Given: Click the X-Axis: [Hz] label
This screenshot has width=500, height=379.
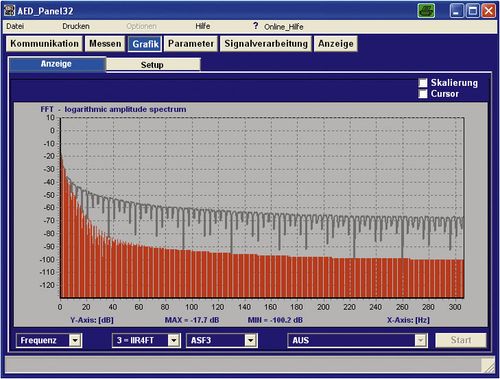Looking at the screenshot, I should click(x=408, y=320).
